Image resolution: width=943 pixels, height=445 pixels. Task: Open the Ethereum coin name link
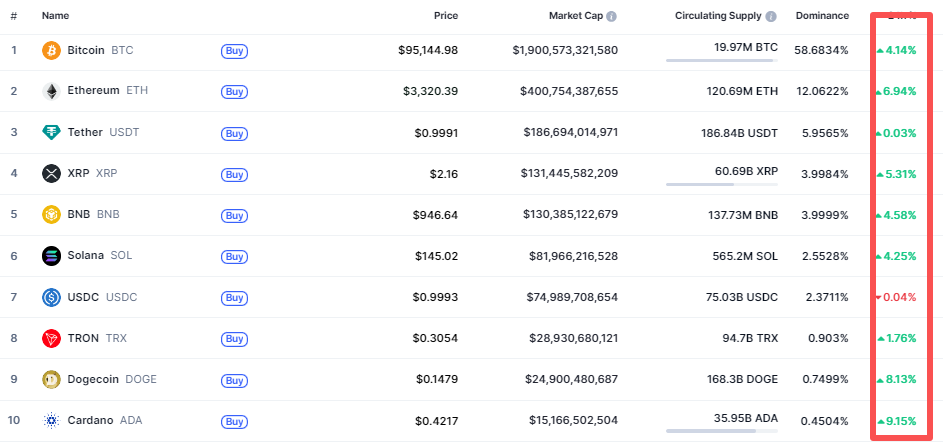click(x=93, y=91)
